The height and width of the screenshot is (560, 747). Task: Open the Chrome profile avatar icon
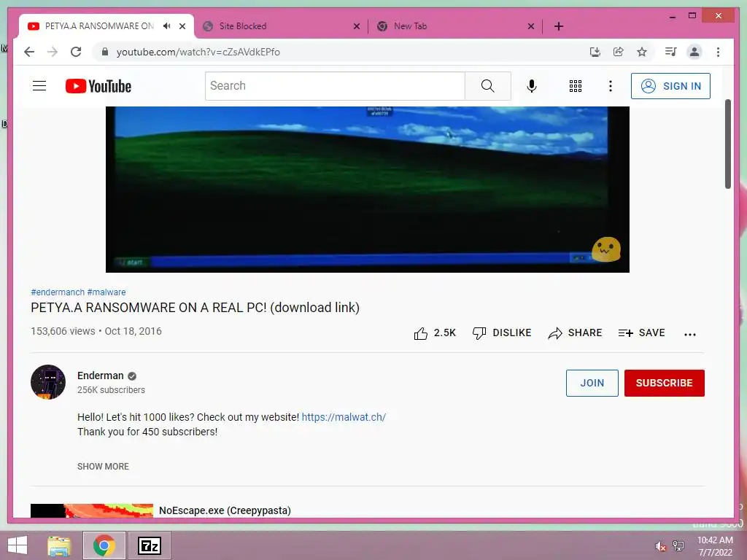[694, 52]
